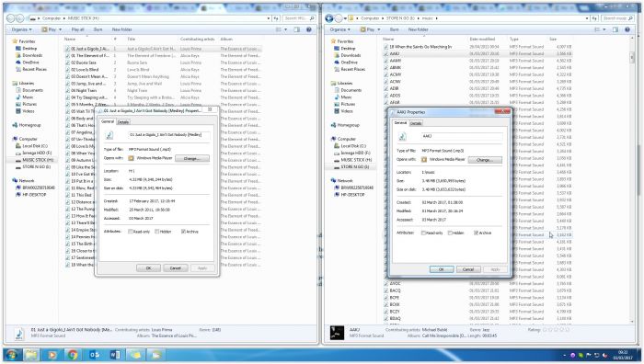
Task: Open the view options dropdown in right window
Action: click(x=604, y=29)
